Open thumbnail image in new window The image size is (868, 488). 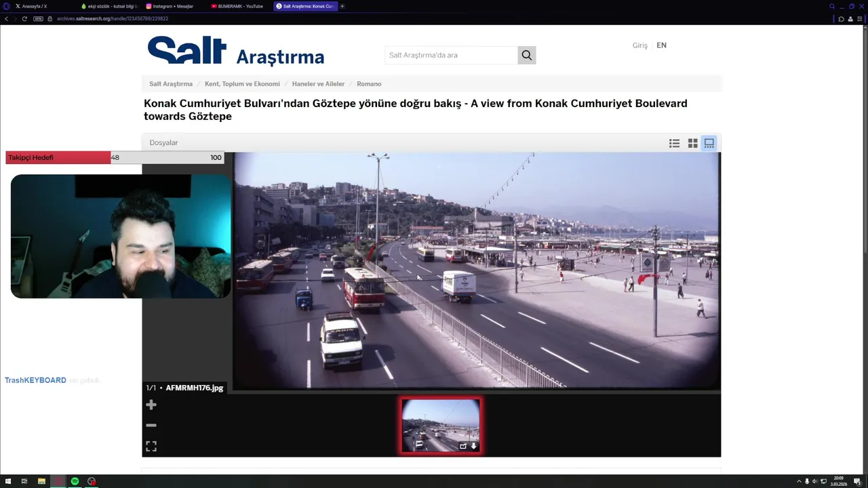pyautogui.click(x=463, y=446)
